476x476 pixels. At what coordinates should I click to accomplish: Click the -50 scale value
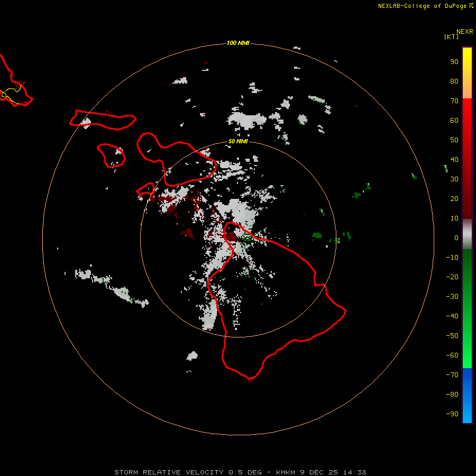[x=452, y=336]
